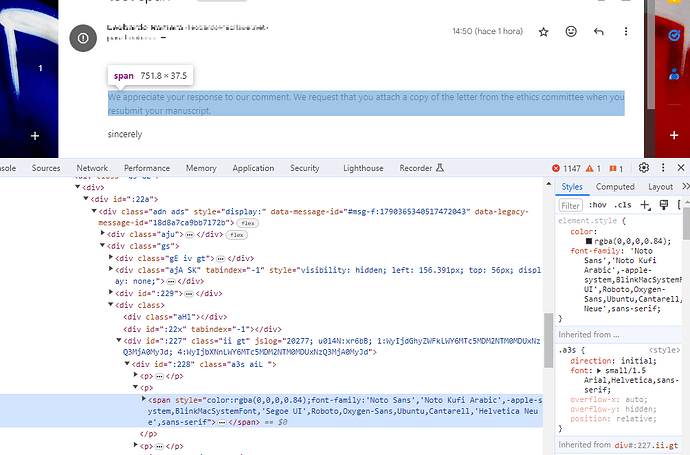The height and width of the screenshot is (455, 690).
Task: Open Recorder flask experiment icon
Action: 440,168
